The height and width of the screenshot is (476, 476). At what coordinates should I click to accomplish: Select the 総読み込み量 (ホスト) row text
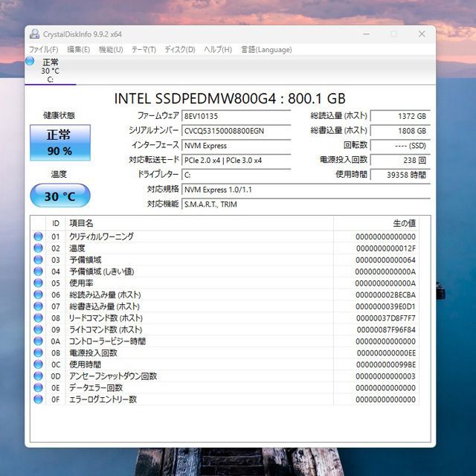105,295
